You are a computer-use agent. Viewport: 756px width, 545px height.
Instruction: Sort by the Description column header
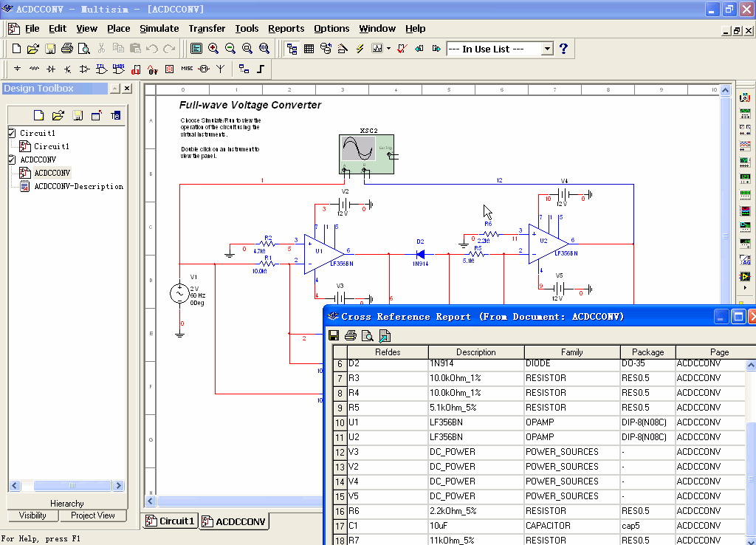coord(476,352)
